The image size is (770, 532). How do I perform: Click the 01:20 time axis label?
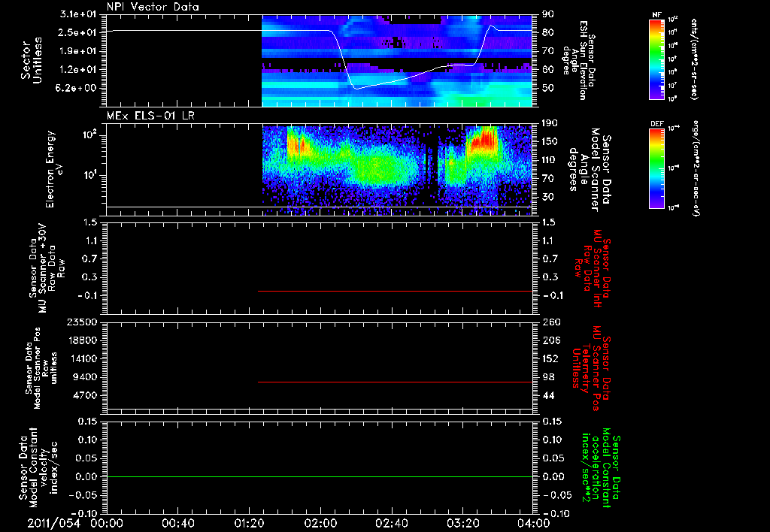tap(249, 523)
